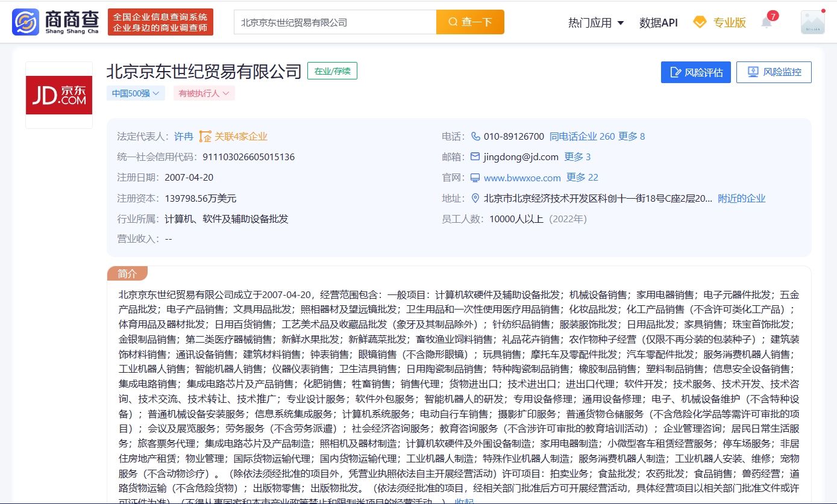This screenshot has height=504, width=837.
Task: Click the red slogan banner 全国企业信息查询系统
Action: 160,22
